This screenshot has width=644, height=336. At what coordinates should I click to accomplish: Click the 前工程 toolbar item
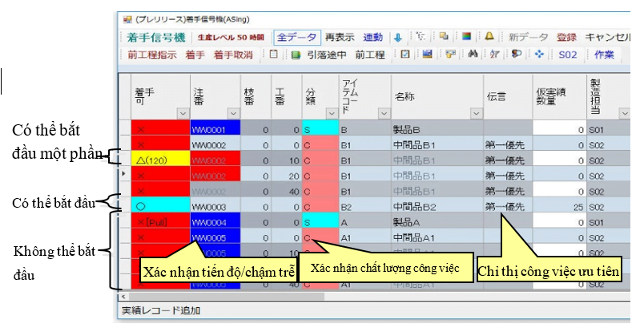click(x=370, y=55)
